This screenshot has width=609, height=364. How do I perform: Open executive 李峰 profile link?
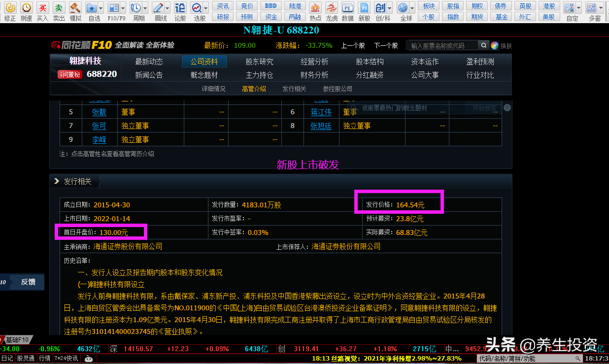click(x=99, y=139)
